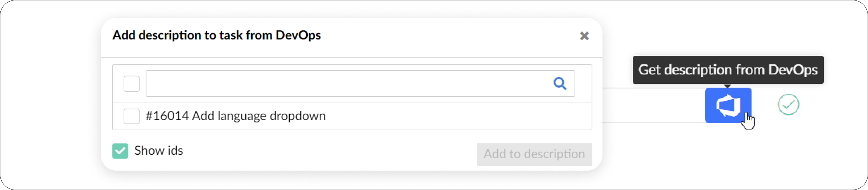Viewport: 868px width, 190px height.
Task: Check the #16014 work item checkbox
Action: click(132, 116)
